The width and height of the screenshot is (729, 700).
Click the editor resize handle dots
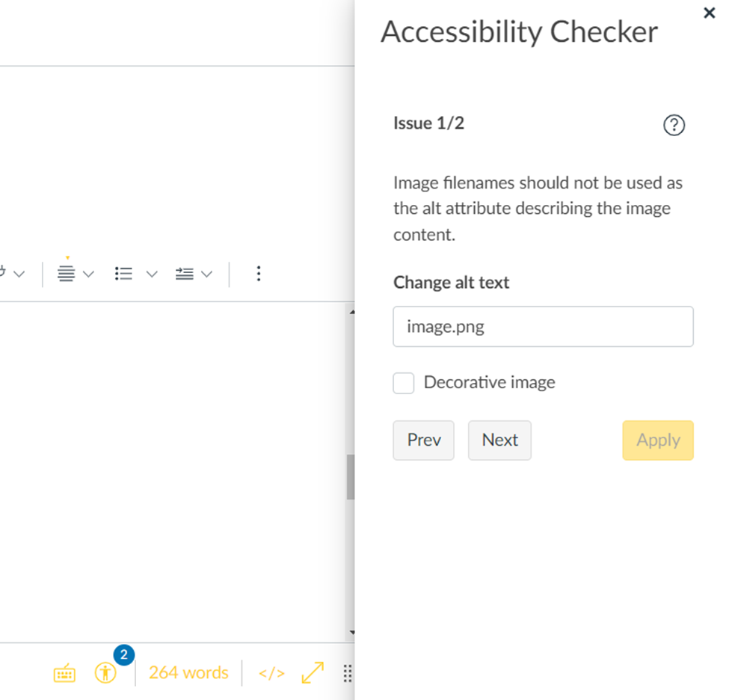[x=347, y=673]
